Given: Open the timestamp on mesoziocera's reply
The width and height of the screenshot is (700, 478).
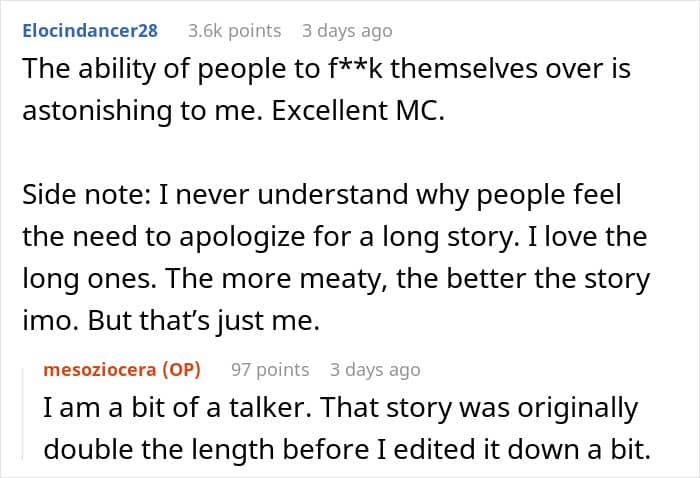Looking at the screenshot, I should click(x=375, y=369).
